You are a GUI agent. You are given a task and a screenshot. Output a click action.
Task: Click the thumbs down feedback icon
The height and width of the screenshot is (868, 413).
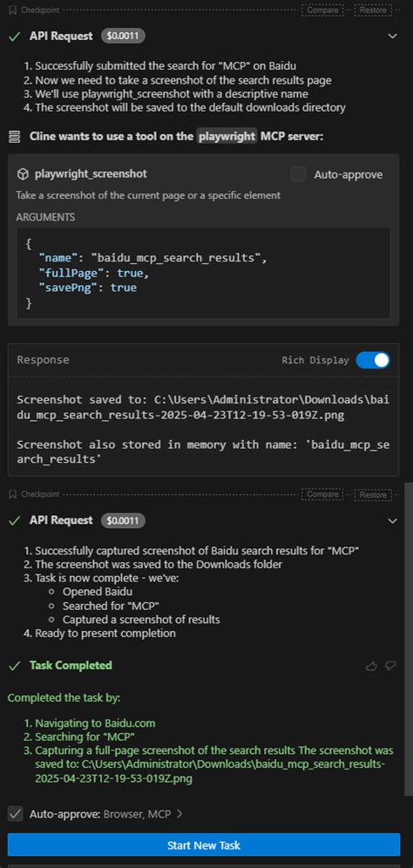[390, 666]
